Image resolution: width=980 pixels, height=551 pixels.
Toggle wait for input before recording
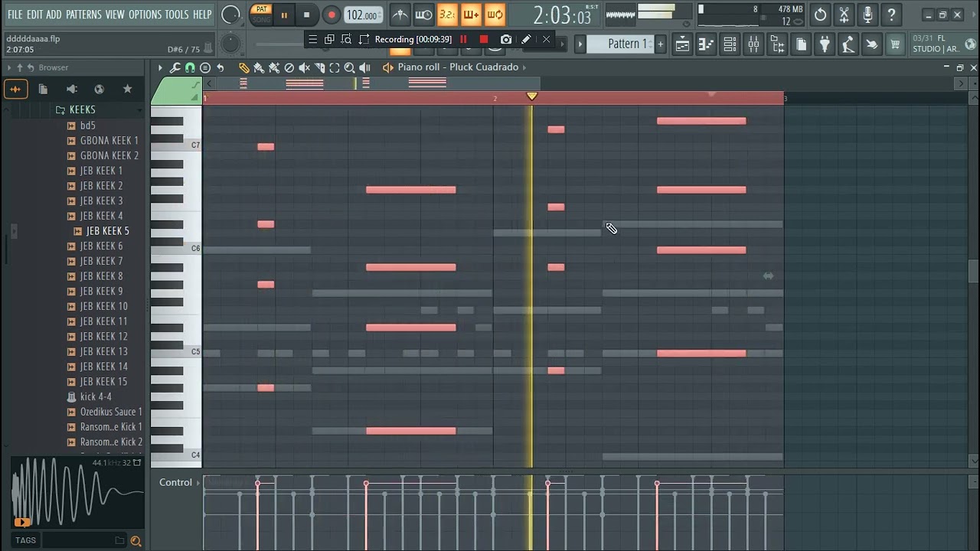[x=423, y=15]
